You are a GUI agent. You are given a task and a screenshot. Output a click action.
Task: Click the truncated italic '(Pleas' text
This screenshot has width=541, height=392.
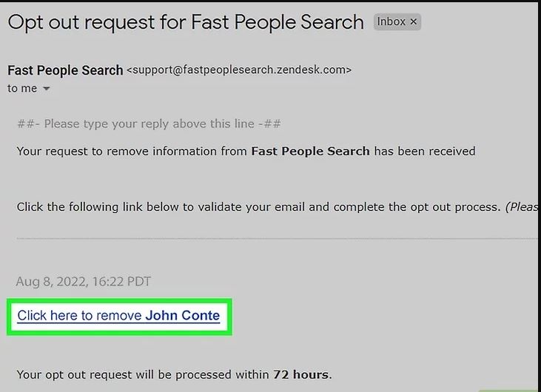coord(522,207)
